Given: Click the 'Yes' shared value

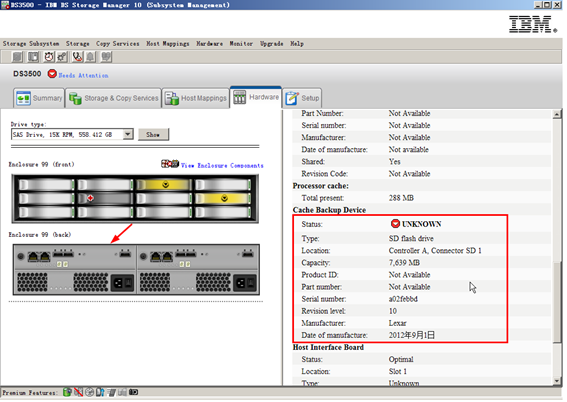Looking at the screenshot, I should tap(395, 162).
